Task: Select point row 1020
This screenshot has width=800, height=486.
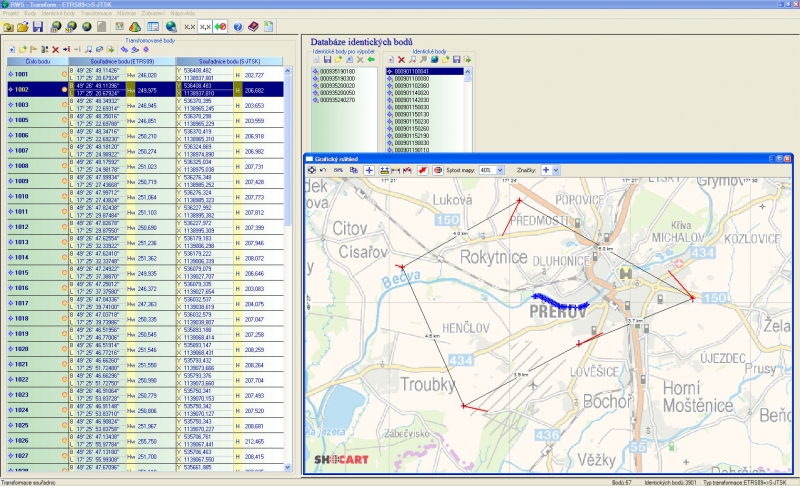Action: coord(145,349)
